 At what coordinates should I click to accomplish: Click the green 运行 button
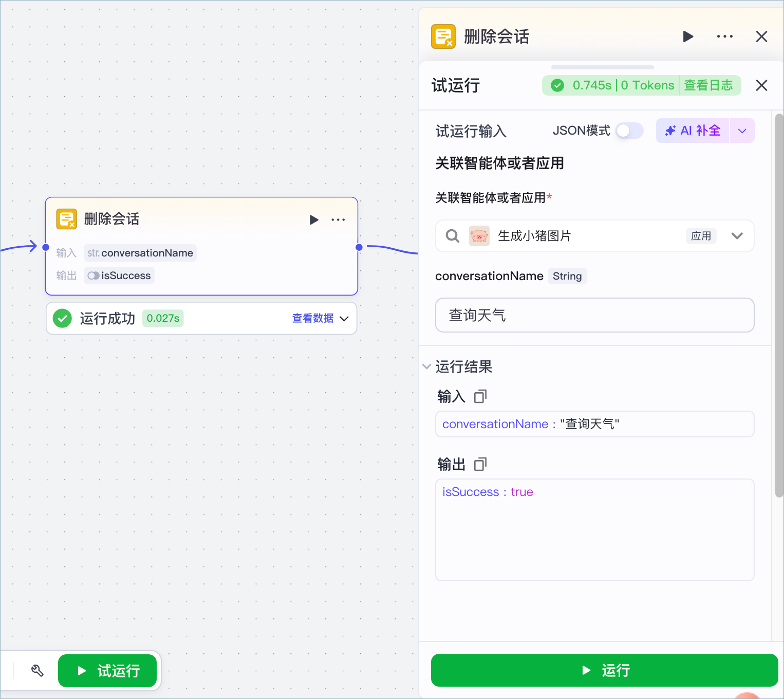(x=604, y=670)
